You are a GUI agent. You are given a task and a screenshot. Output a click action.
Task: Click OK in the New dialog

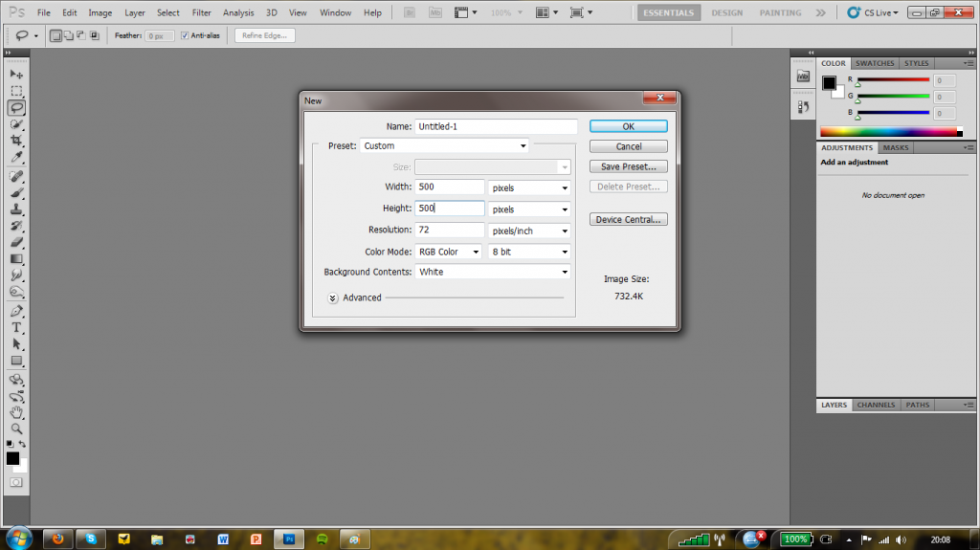628,126
